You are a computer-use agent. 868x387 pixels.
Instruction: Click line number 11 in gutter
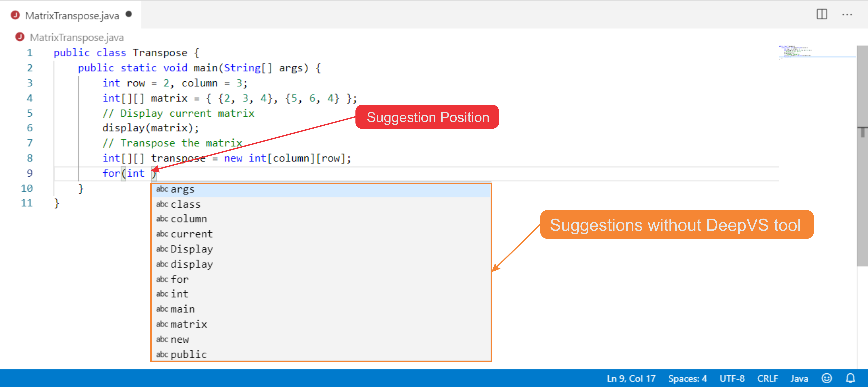coord(27,203)
